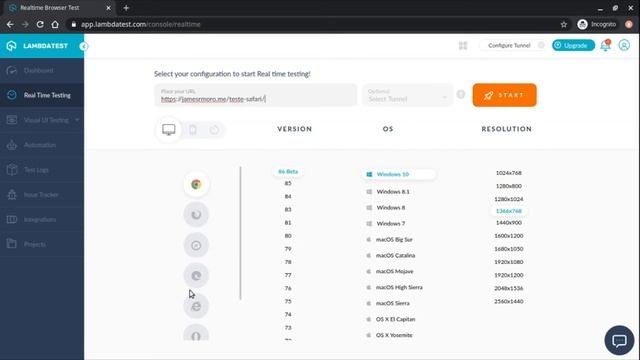
Task: Select version 86 Beta
Action: tap(288, 171)
